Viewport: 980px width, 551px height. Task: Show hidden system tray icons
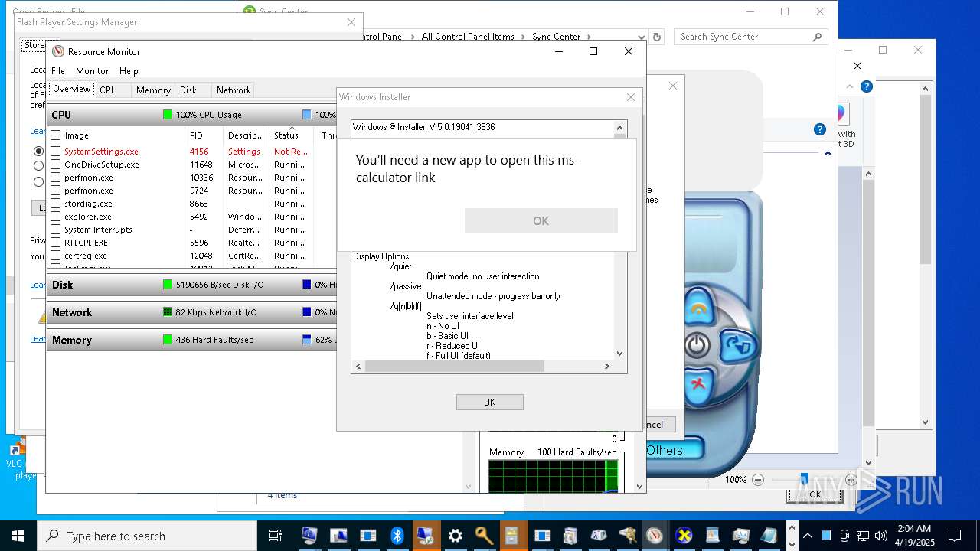click(807, 536)
